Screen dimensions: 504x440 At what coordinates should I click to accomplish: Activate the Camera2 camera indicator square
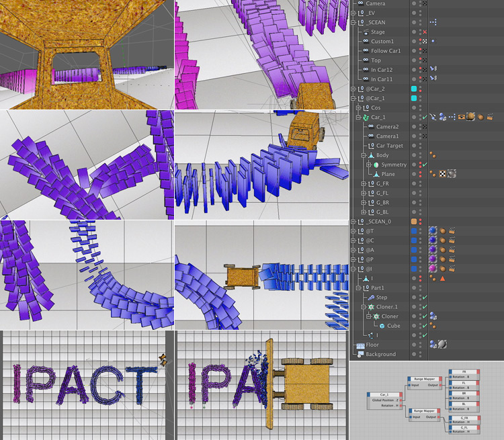425,127
